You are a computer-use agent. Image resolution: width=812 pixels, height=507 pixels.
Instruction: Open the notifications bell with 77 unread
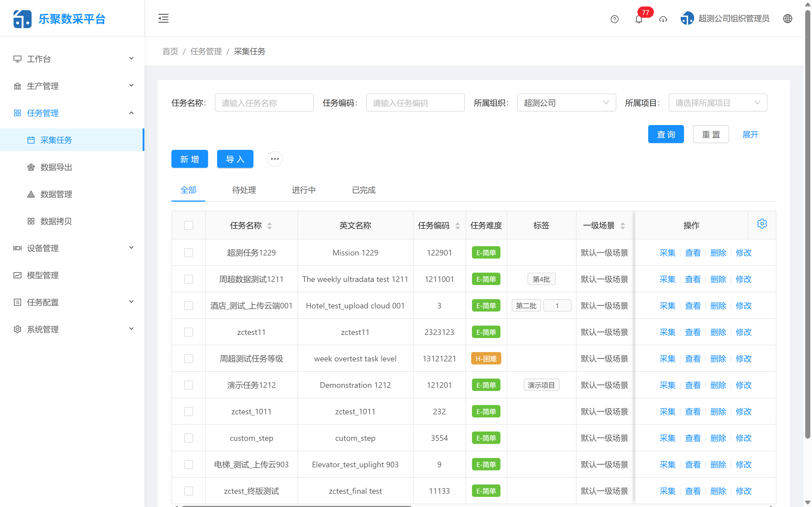click(x=639, y=19)
